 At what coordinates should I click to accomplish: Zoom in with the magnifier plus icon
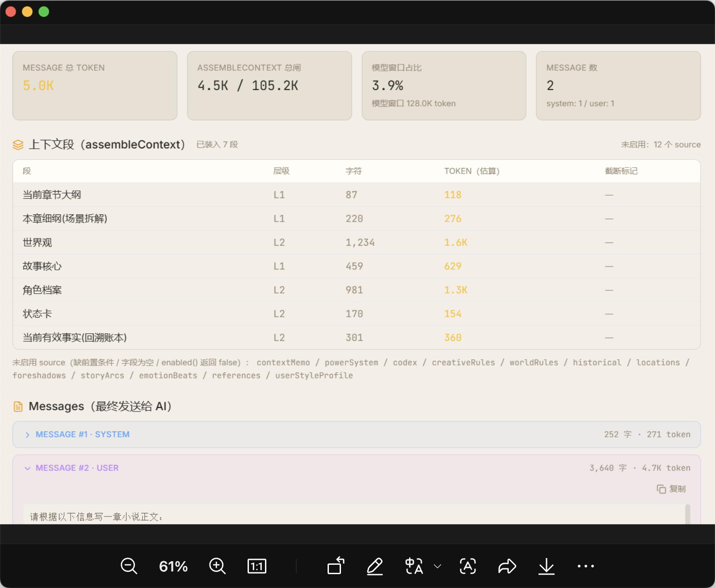pos(217,566)
